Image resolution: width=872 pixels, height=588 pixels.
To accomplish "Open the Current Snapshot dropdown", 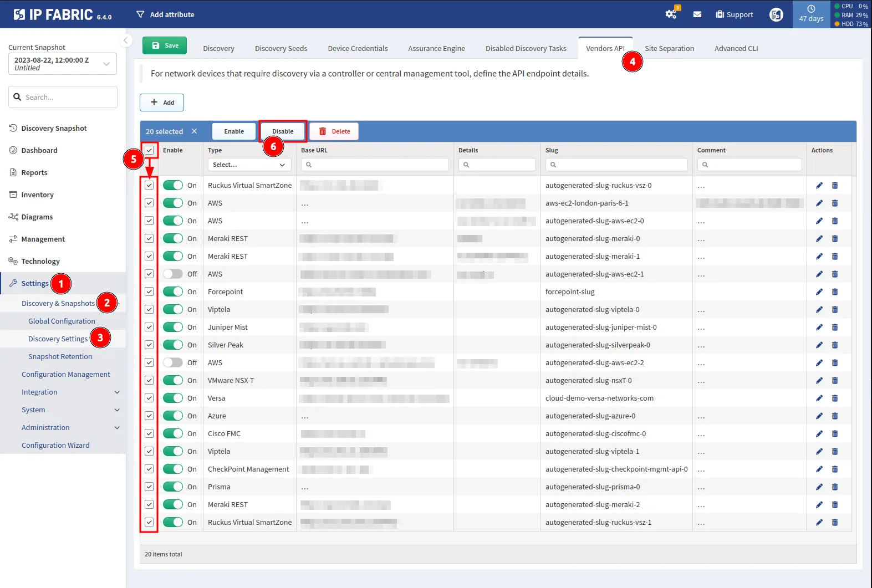I will [x=63, y=64].
